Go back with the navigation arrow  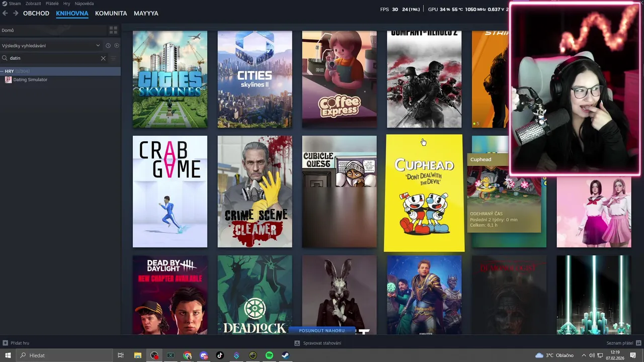[5, 13]
